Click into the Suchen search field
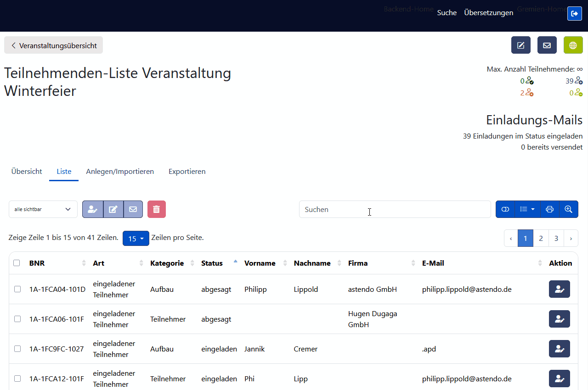 (394, 209)
